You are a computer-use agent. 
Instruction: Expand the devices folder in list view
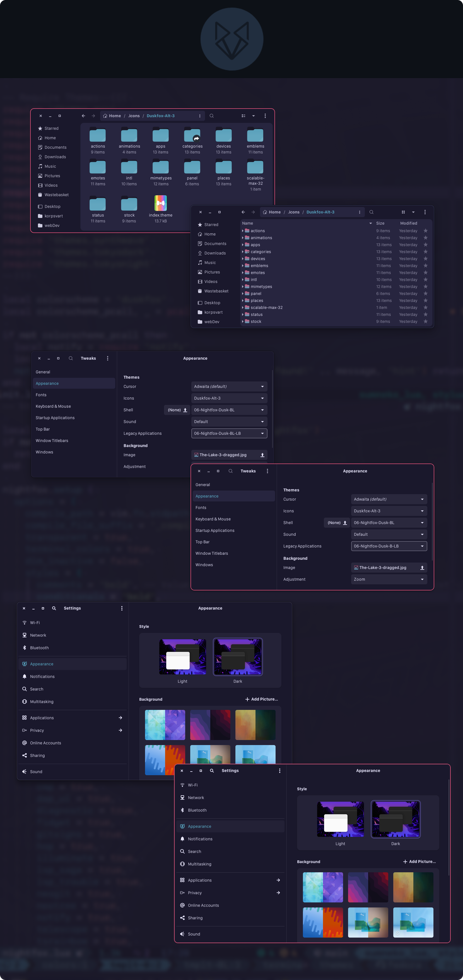coord(243,259)
